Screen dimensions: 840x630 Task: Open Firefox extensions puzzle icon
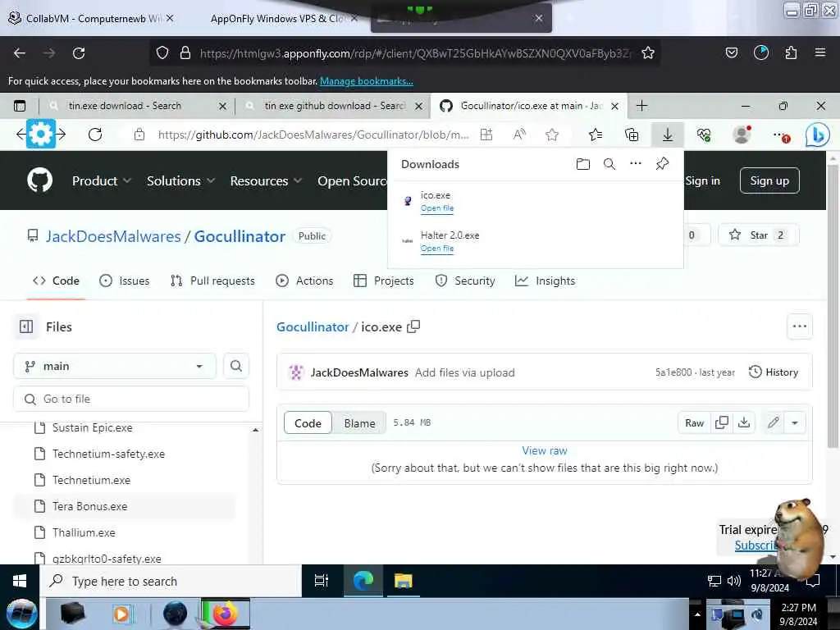coord(791,52)
